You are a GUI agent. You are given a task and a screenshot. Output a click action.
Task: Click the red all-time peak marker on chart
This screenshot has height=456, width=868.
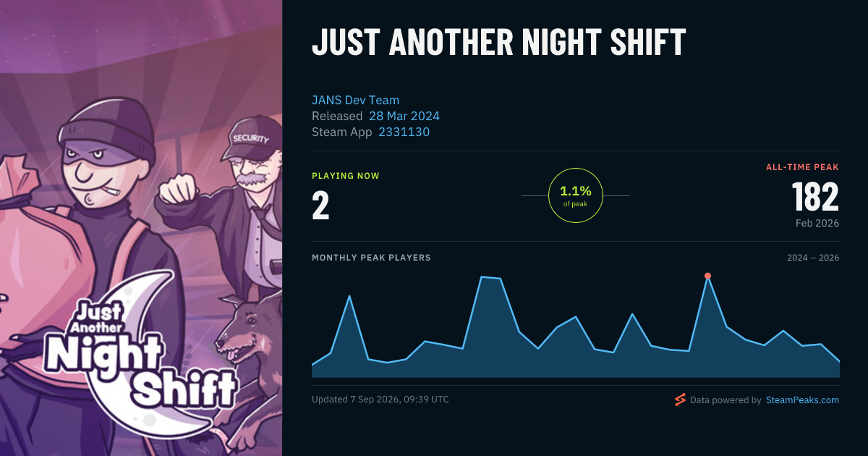707,276
